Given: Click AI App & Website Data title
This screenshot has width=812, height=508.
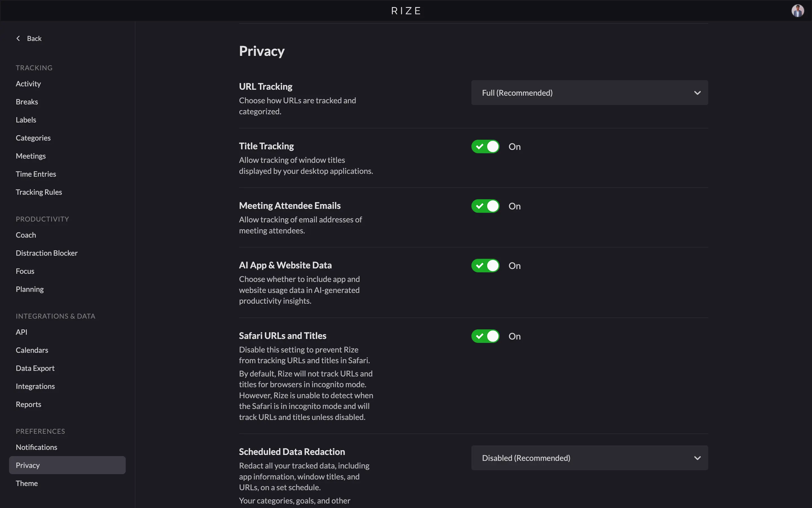Looking at the screenshot, I should coord(285,265).
